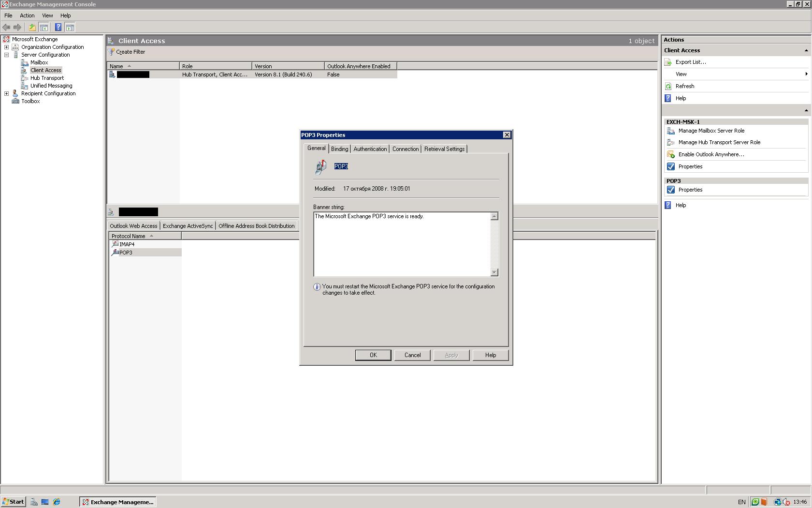This screenshot has height=508, width=812.
Task: Open the Start menu
Action: [13, 502]
